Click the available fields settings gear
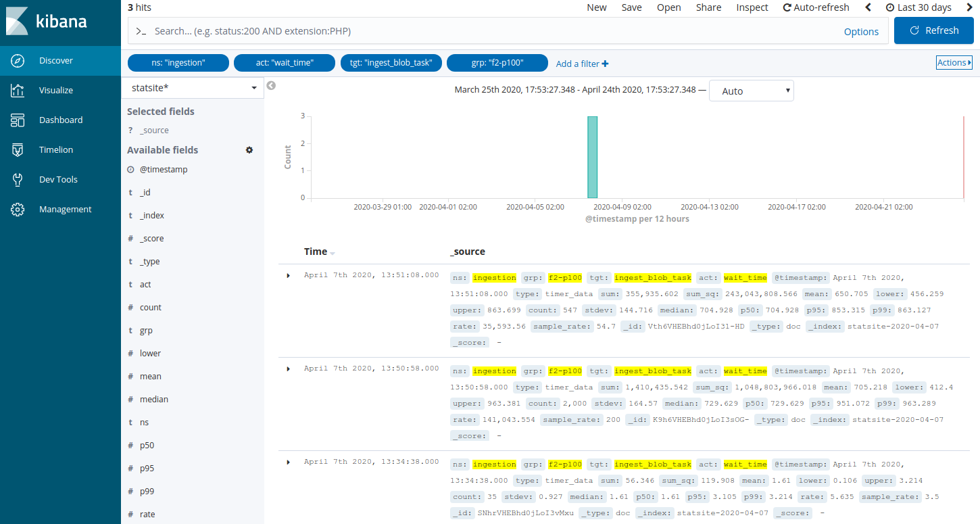 [249, 150]
